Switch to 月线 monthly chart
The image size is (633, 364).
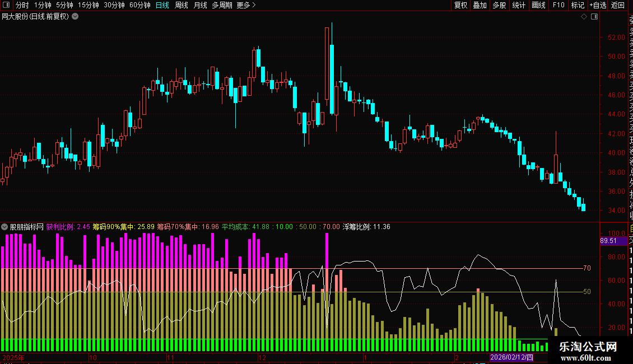tap(200, 5)
